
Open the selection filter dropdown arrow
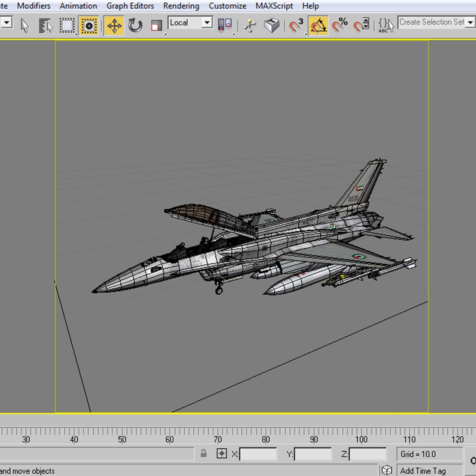coord(7,22)
